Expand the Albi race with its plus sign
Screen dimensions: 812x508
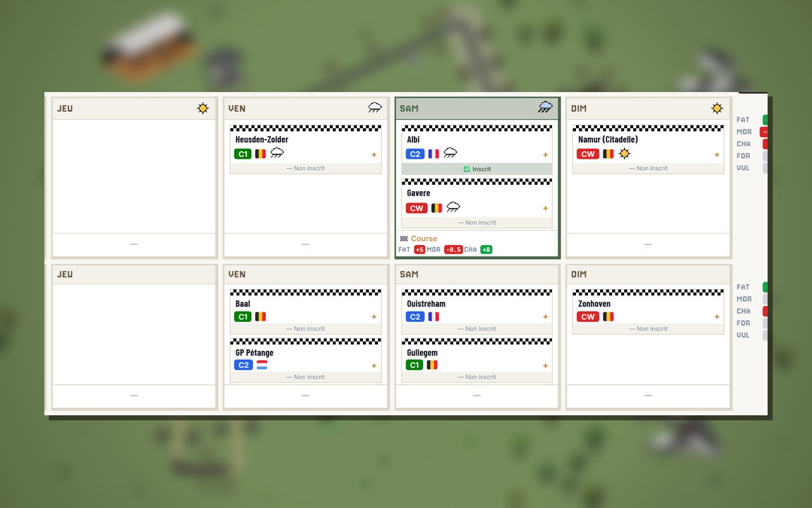(545, 155)
